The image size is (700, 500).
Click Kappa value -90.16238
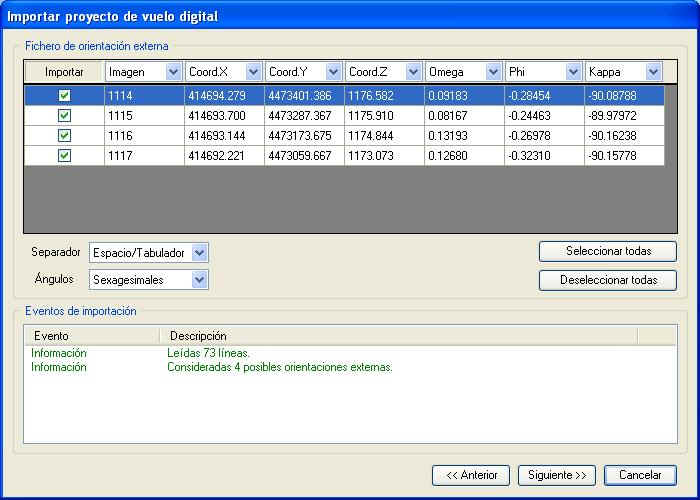click(624, 136)
